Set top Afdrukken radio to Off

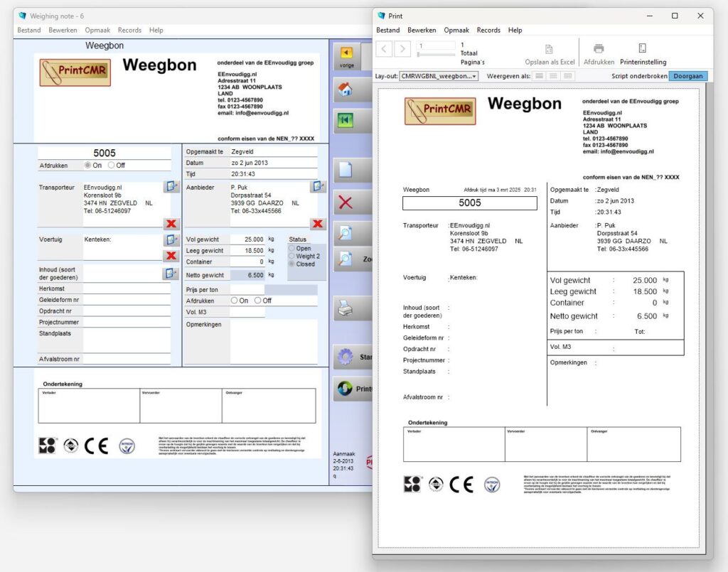click(112, 166)
